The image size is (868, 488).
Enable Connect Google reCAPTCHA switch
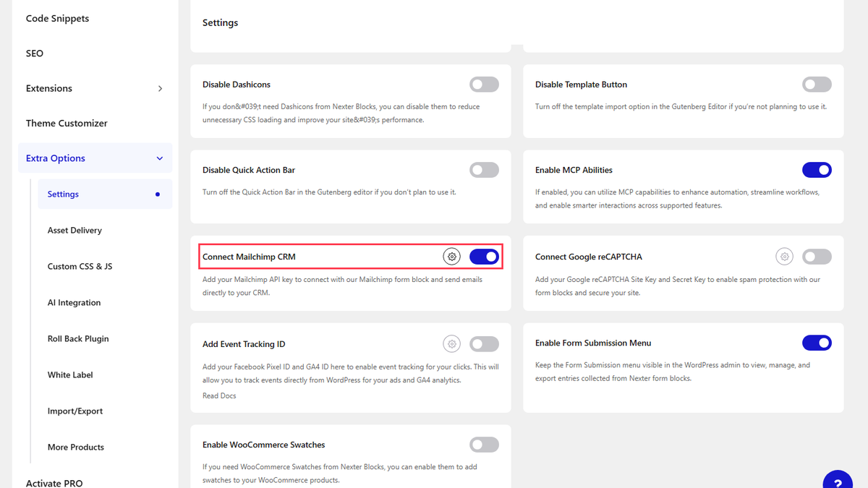click(x=817, y=257)
